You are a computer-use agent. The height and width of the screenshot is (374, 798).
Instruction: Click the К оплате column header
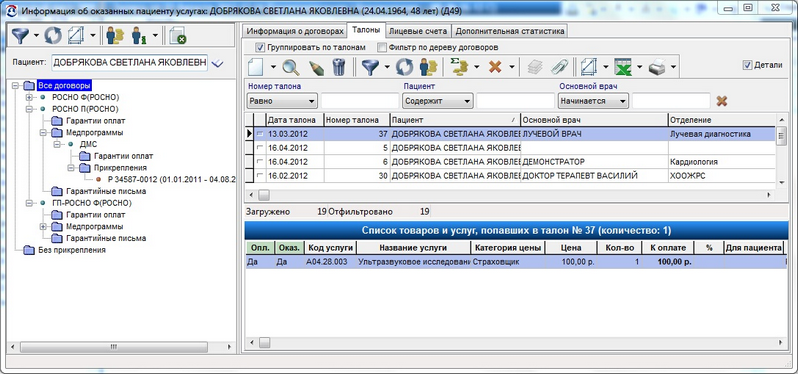click(x=667, y=248)
